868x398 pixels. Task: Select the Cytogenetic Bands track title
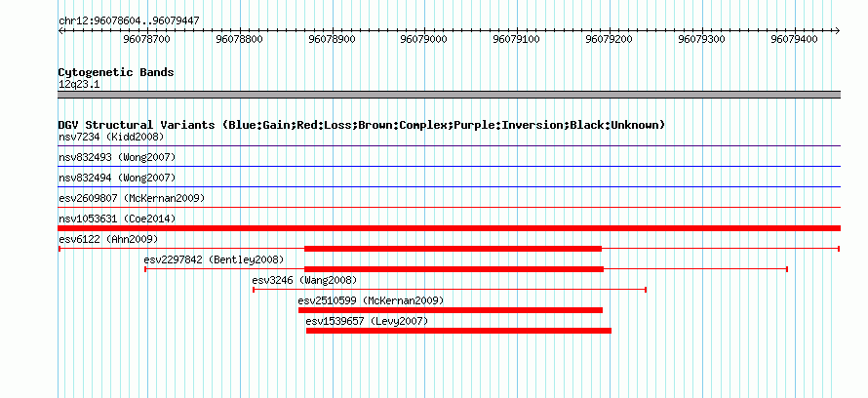tap(116, 72)
